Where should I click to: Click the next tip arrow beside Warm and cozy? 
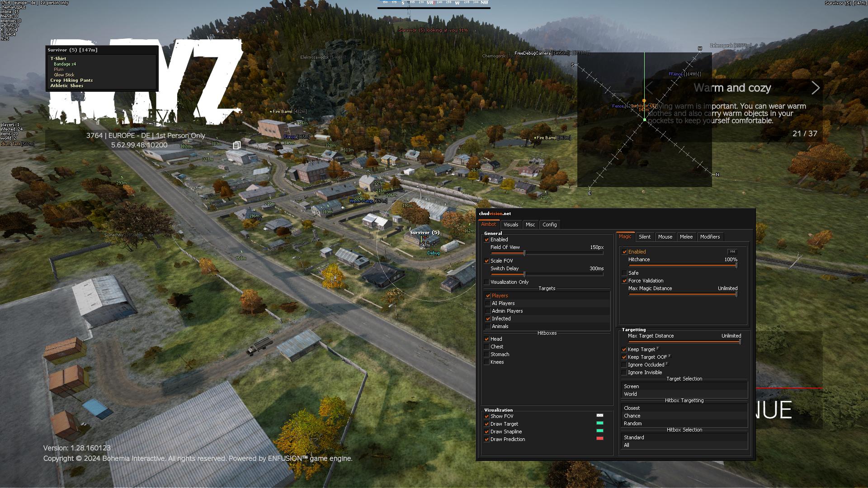[815, 88]
